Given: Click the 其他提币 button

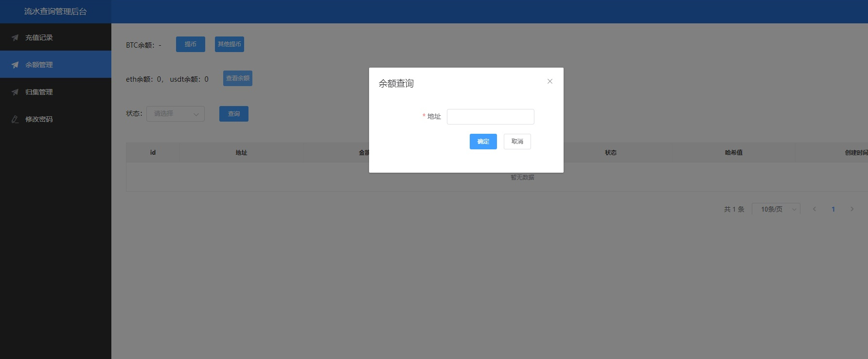Looking at the screenshot, I should (x=230, y=44).
